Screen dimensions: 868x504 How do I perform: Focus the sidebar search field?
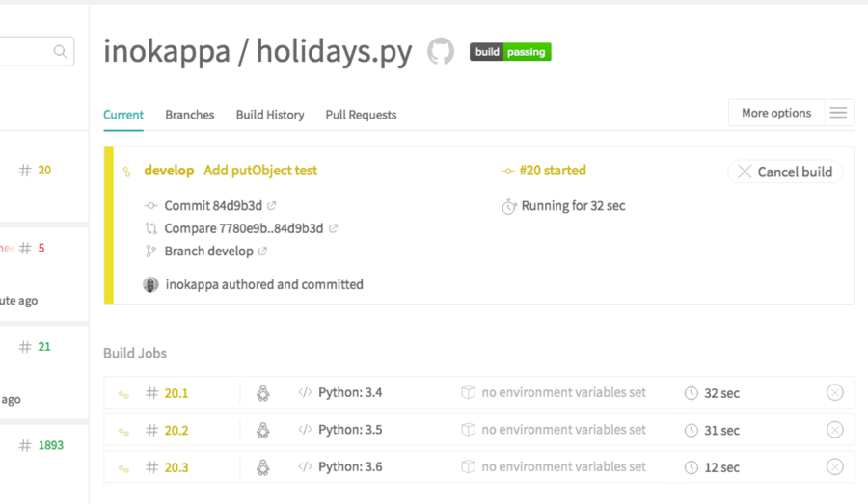point(37,51)
